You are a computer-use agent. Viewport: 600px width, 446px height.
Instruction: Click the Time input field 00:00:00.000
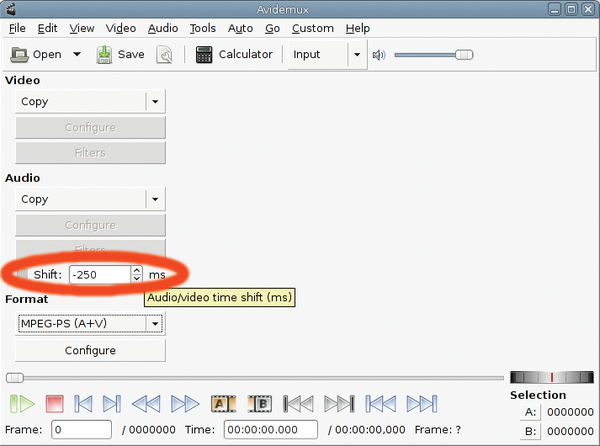pyautogui.click(x=271, y=430)
